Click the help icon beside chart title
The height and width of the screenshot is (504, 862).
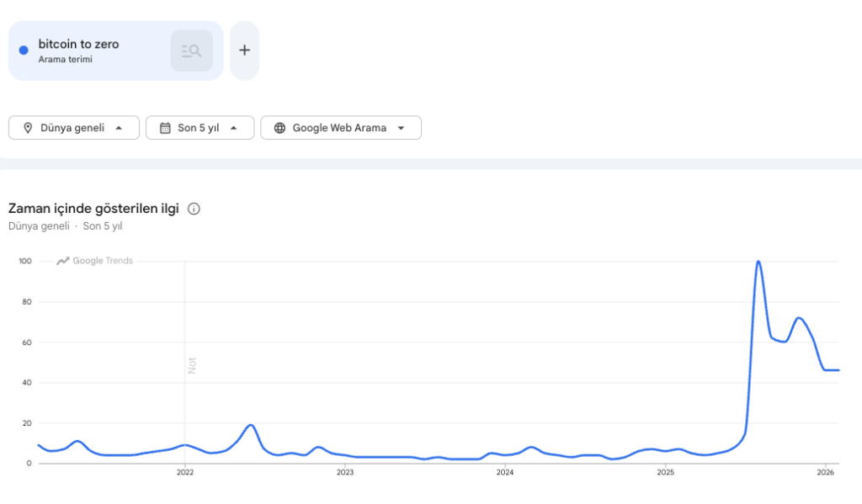click(x=194, y=209)
